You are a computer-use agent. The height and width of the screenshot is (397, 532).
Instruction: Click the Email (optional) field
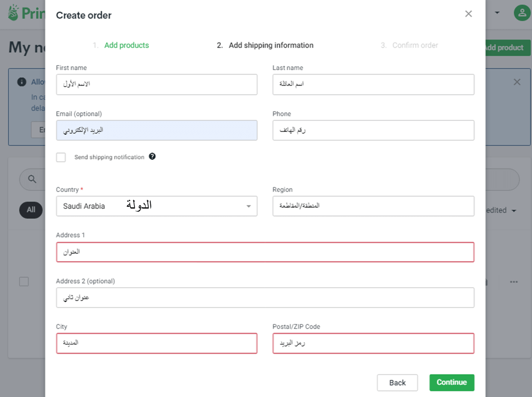click(157, 130)
